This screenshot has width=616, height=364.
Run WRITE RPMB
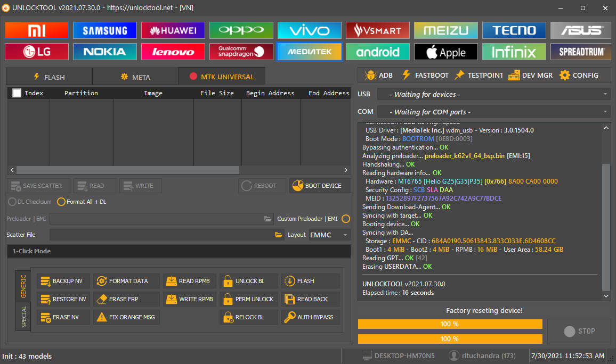click(190, 299)
